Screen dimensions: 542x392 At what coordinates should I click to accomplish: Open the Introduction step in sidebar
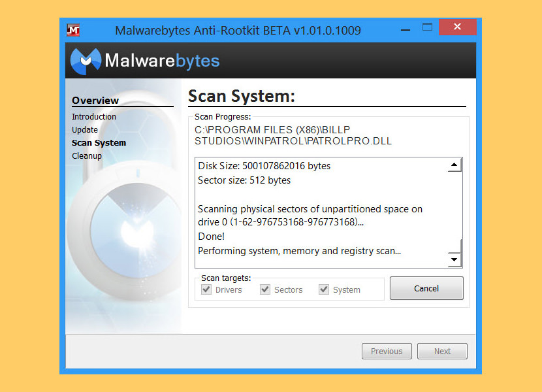click(93, 116)
